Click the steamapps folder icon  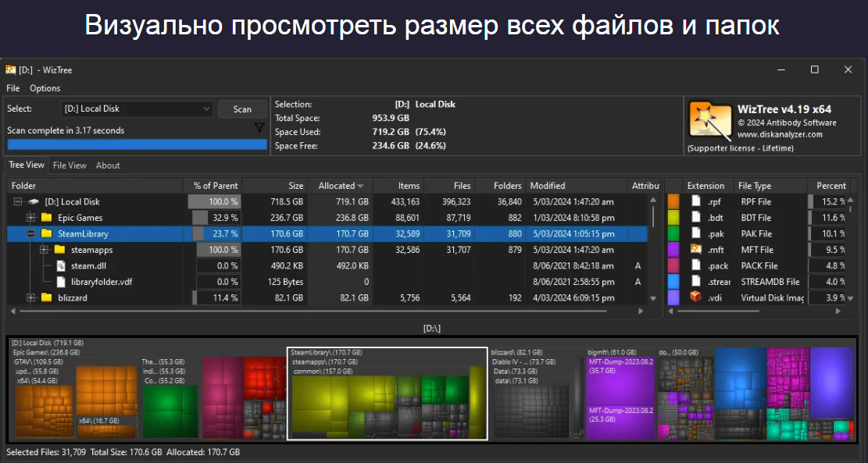click(60, 250)
